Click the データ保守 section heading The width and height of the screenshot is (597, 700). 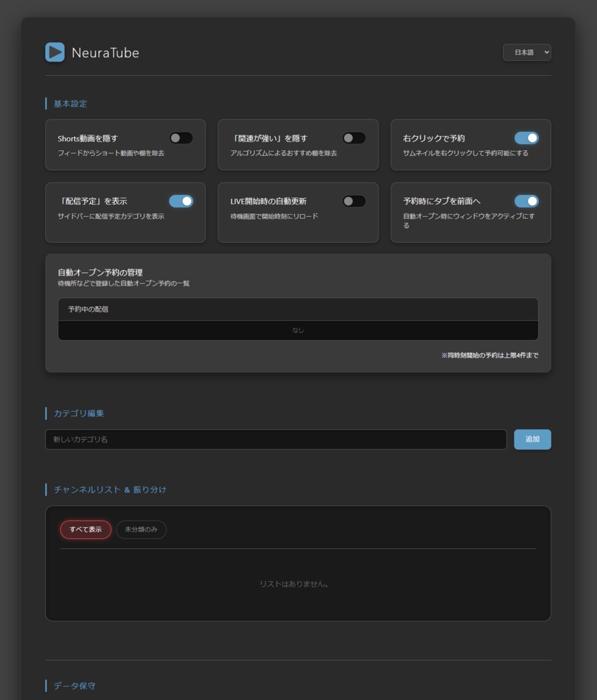(74, 686)
